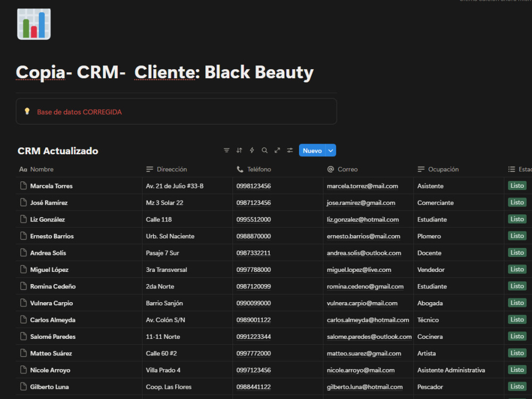Click the name Marcela Torres
Screen dimensions: 532x399
(51, 186)
